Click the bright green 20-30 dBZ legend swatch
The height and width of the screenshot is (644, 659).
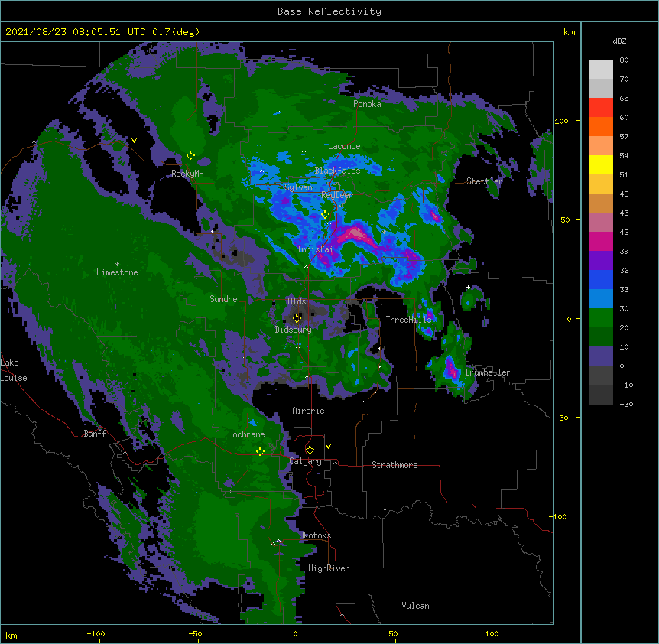click(601, 318)
